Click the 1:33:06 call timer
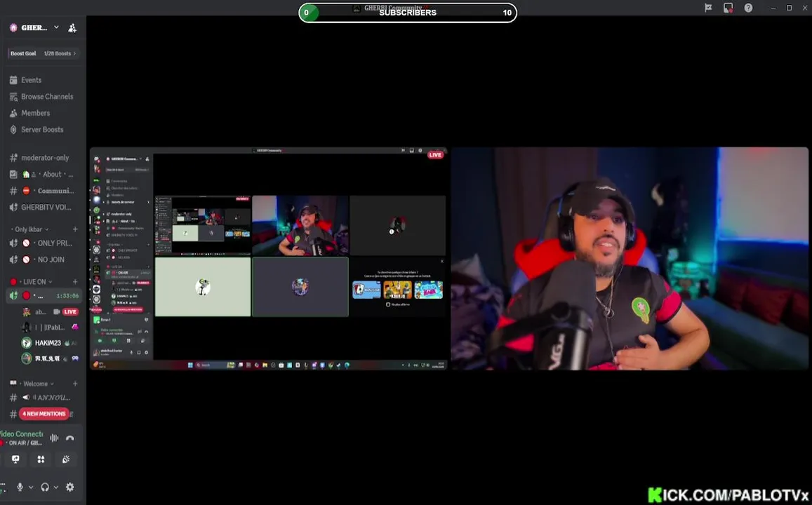Viewport: 812px width, 505px height. [67, 296]
